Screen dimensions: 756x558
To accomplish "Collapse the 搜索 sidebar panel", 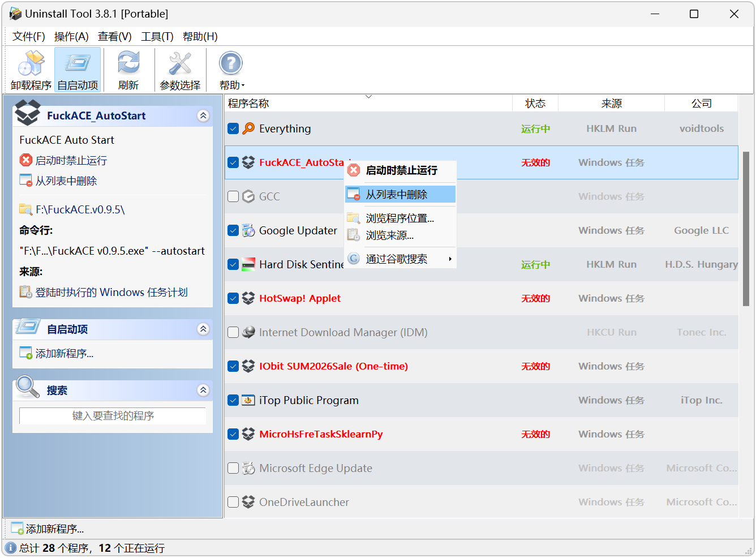I will click(x=203, y=390).
